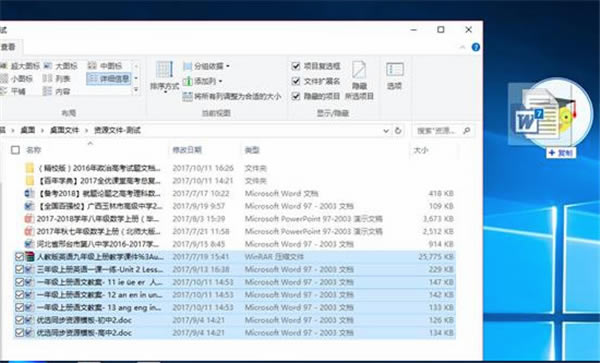The height and width of the screenshot is (363, 600).
Task: Open the 排序方式 (sort by) menu
Action: [165, 78]
